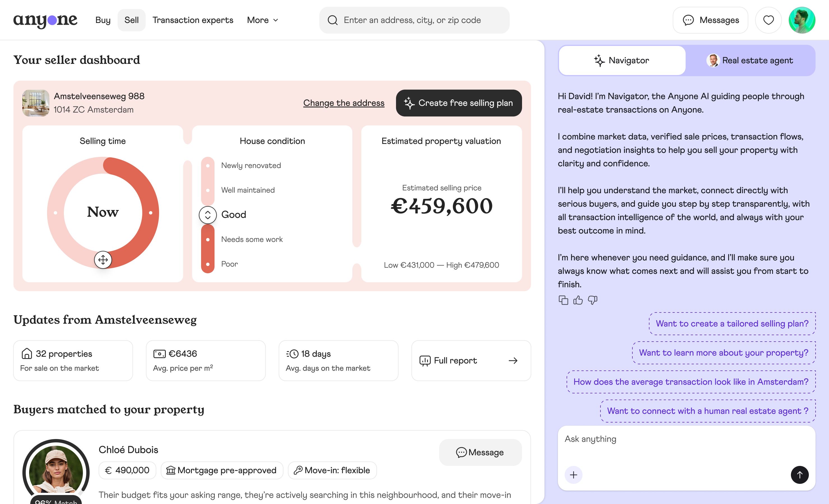Click the sparkle icon on Navigator tab
829x504 pixels.
(x=599, y=60)
